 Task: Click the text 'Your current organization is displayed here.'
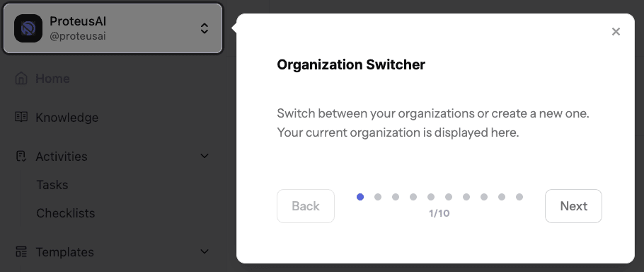(398, 132)
